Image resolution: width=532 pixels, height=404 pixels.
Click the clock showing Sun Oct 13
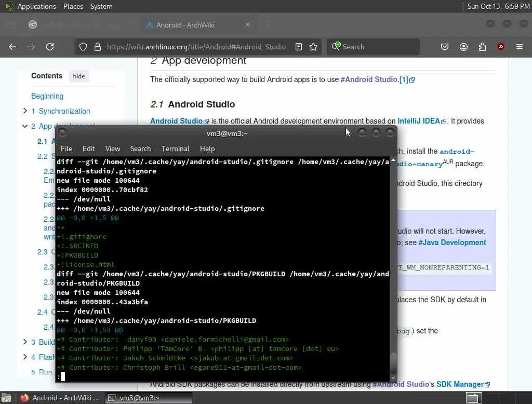click(x=498, y=6)
